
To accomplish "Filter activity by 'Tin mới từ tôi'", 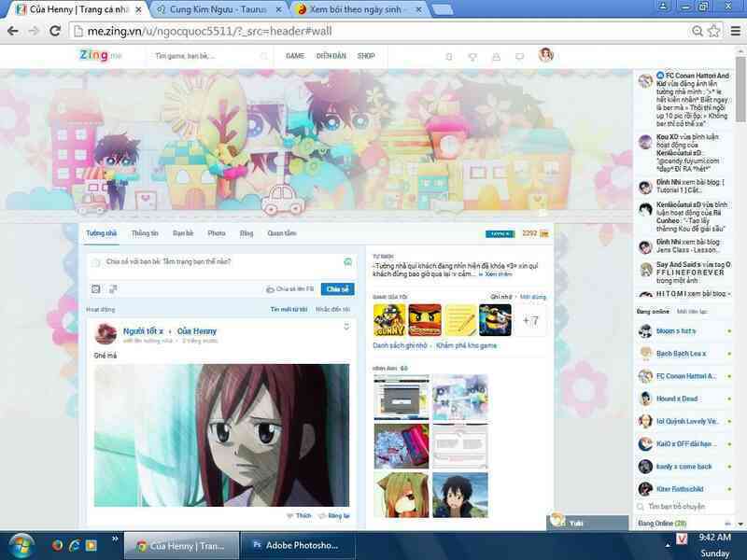I will 289,310.
